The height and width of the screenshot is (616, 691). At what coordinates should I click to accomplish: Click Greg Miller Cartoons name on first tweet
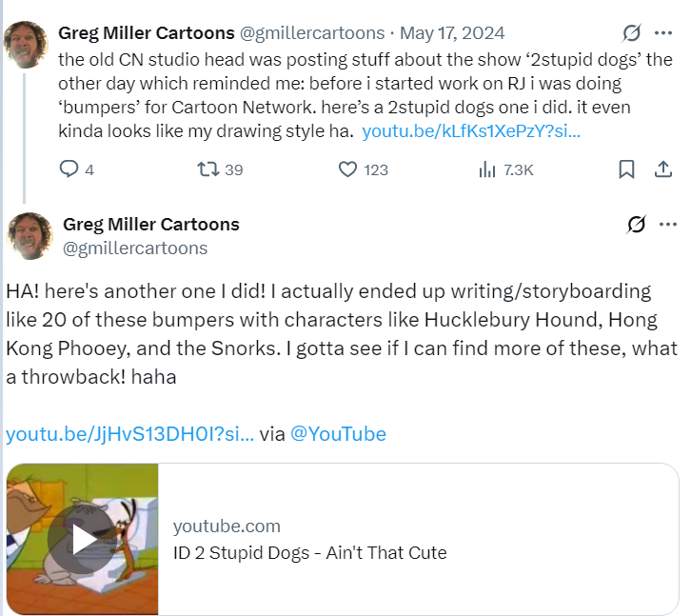click(x=146, y=33)
